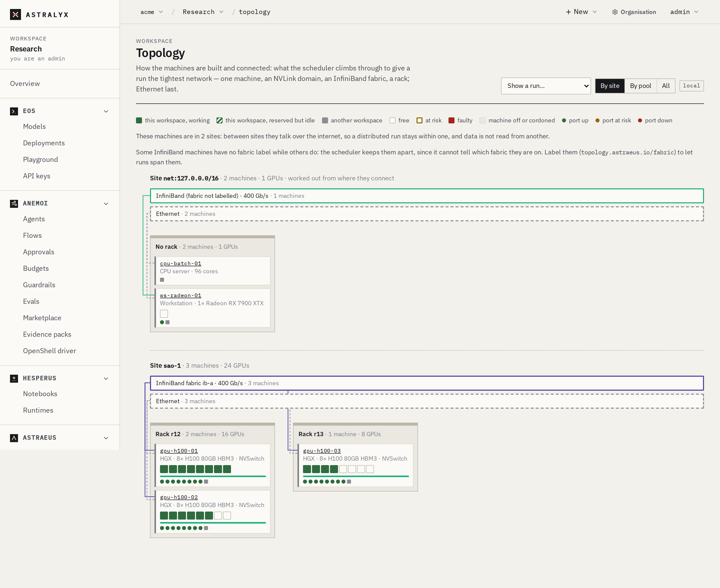
Task: Open Deployments in sidebar
Action: pyautogui.click(x=44, y=143)
